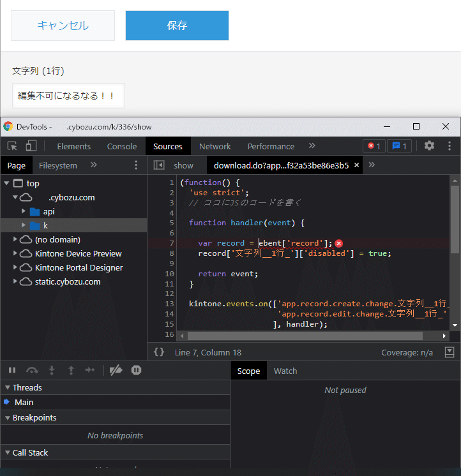Click the show console drawer icon
The width and height of the screenshot is (461, 476).
(x=450, y=352)
